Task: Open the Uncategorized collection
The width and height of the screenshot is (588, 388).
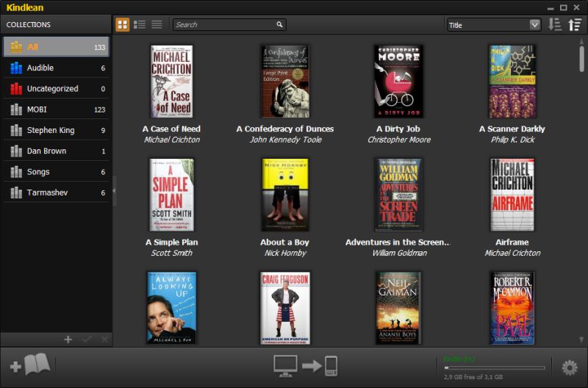Action: (x=57, y=88)
